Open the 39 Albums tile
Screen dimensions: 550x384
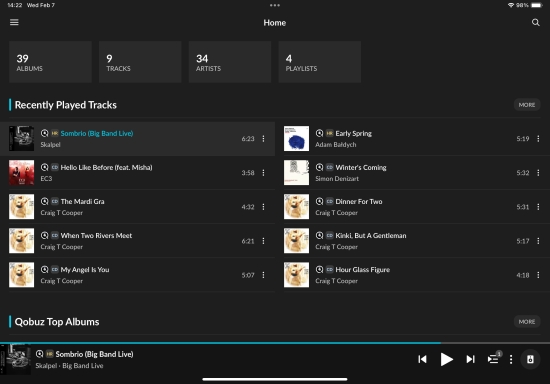(x=50, y=62)
